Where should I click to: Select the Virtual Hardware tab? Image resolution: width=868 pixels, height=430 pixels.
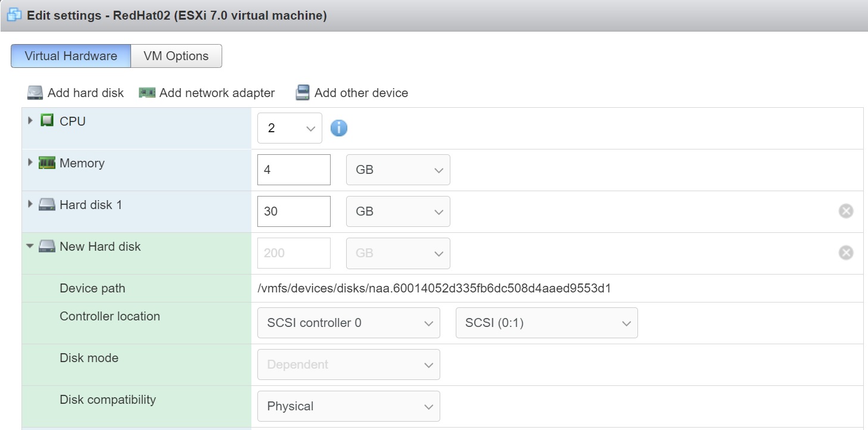[x=71, y=56]
